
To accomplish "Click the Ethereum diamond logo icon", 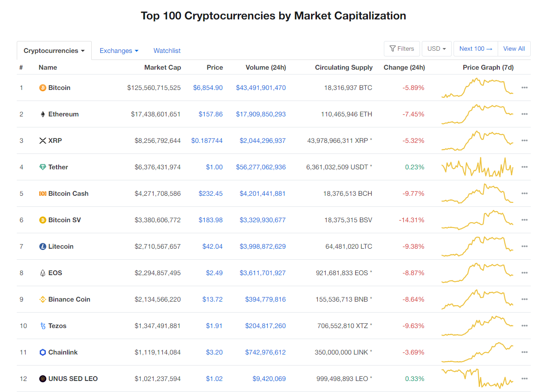I will pyautogui.click(x=43, y=114).
